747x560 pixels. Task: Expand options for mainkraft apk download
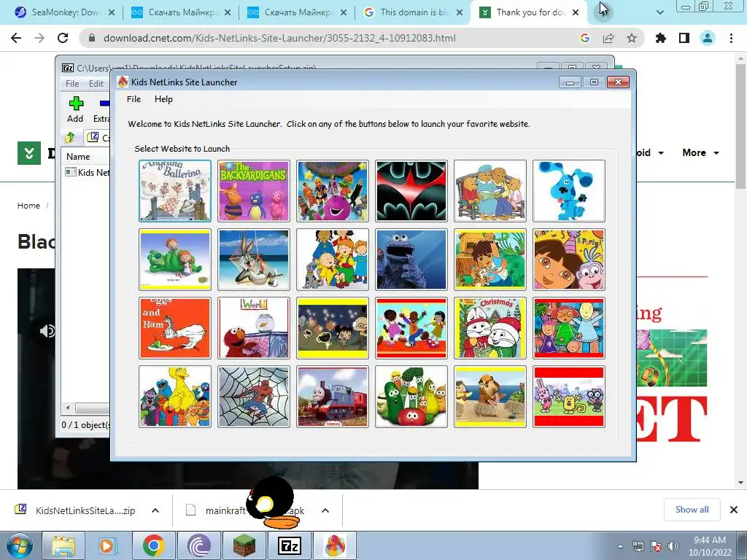(325, 510)
